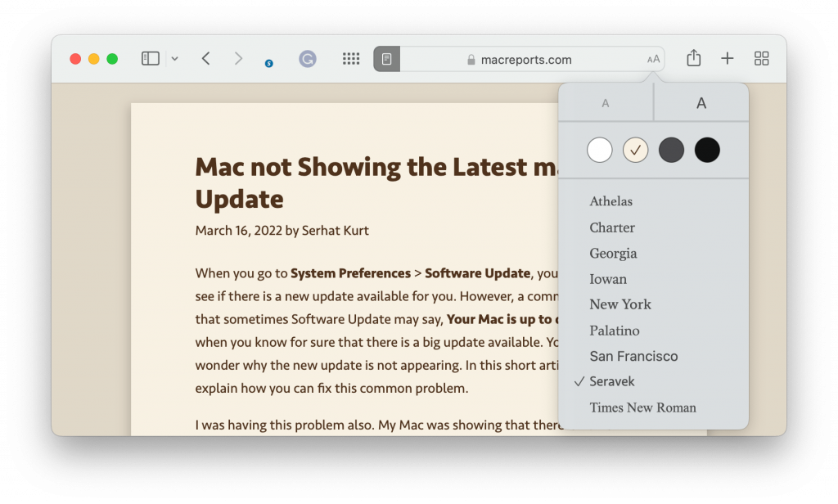This screenshot has height=504, width=838.
Task: Show the tab overview grid
Action: 761,59
